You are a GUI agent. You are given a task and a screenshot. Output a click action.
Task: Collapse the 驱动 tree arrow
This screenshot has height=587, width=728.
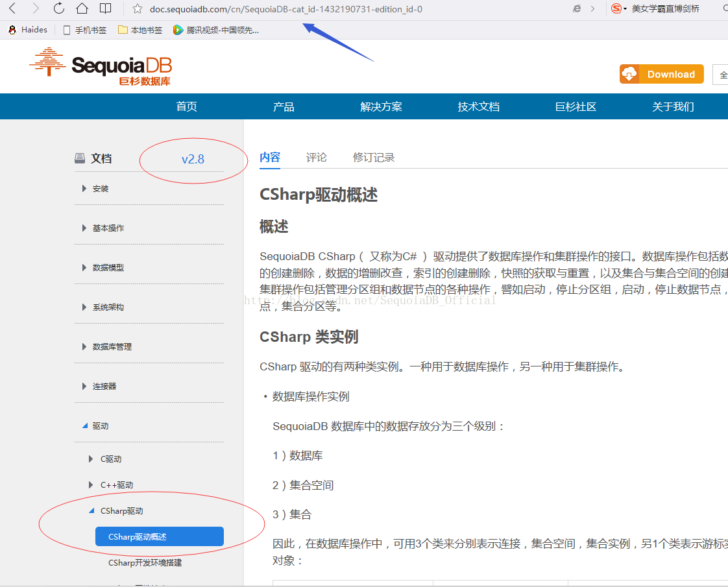coord(85,425)
